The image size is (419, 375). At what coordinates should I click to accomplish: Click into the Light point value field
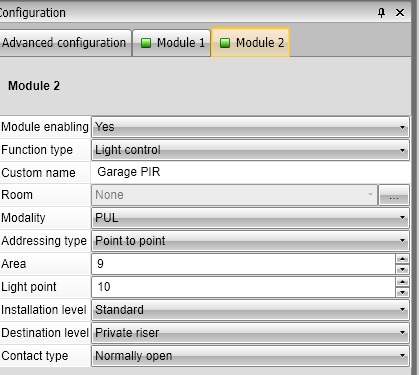click(x=243, y=287)
